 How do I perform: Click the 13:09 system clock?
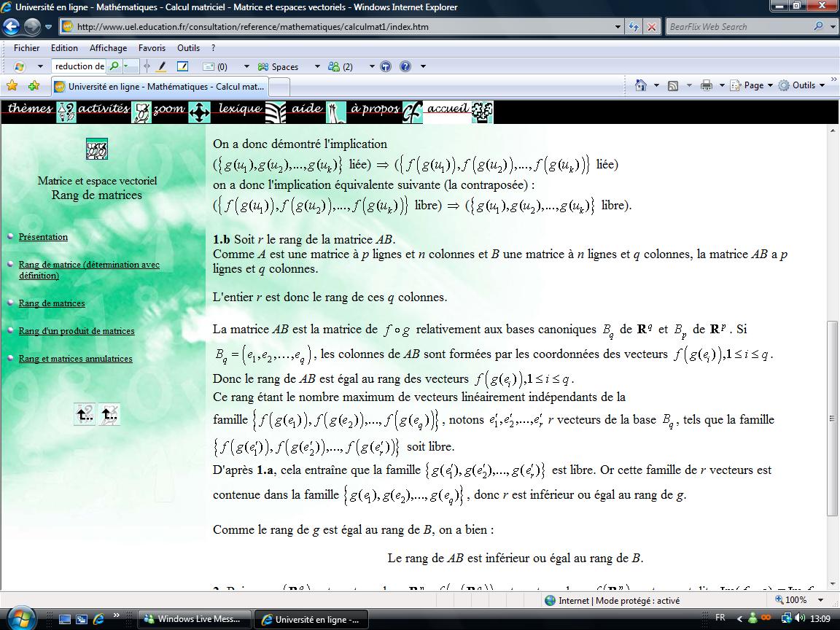pos(821,618)
